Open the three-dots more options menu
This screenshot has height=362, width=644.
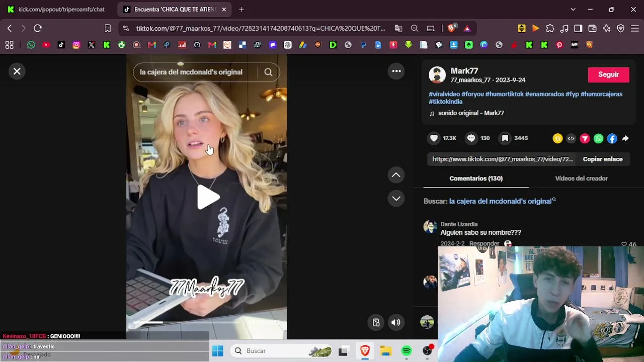[396, 71]
